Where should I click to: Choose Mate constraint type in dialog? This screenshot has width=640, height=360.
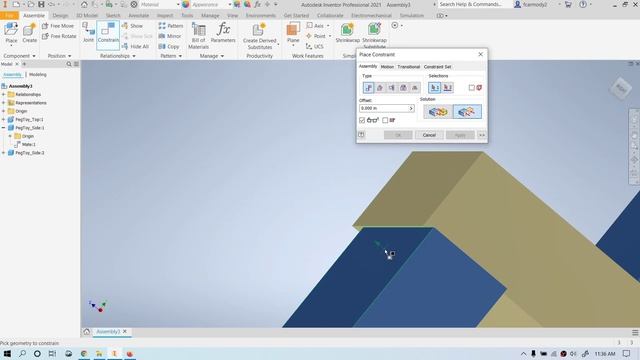pyautogui.click(x=368, y=88)
